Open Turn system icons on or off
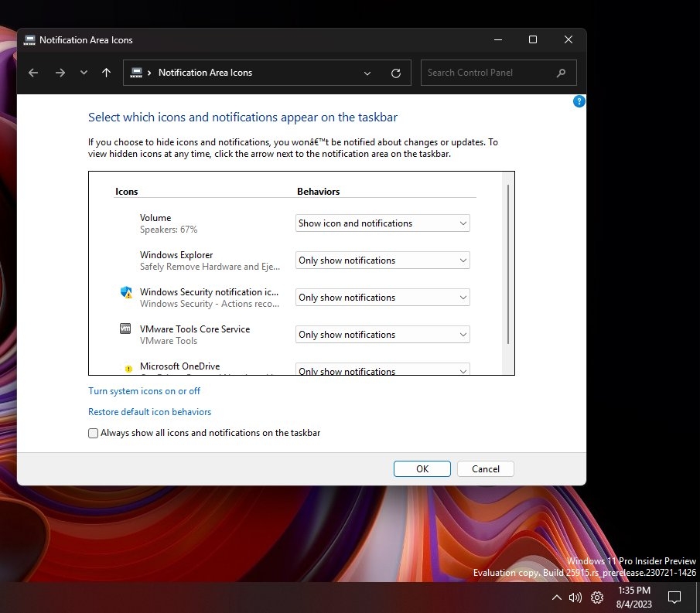 click(144, 391)
